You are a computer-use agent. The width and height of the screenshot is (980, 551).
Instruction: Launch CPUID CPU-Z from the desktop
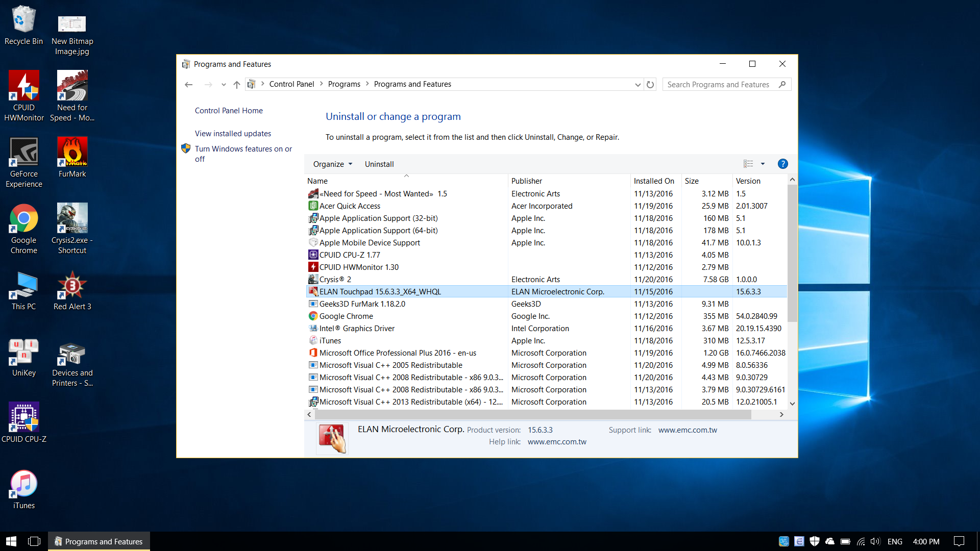click(x=23, y=422)
